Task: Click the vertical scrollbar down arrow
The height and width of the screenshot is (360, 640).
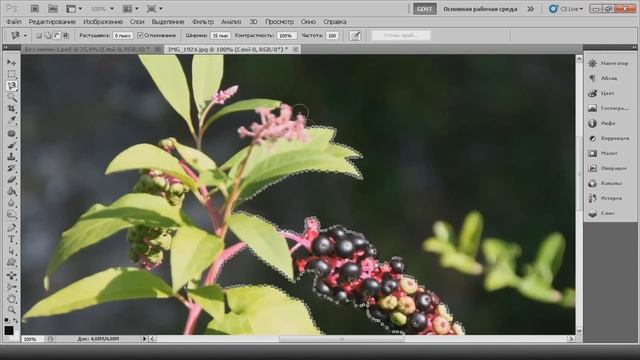Action: (579, 331)
